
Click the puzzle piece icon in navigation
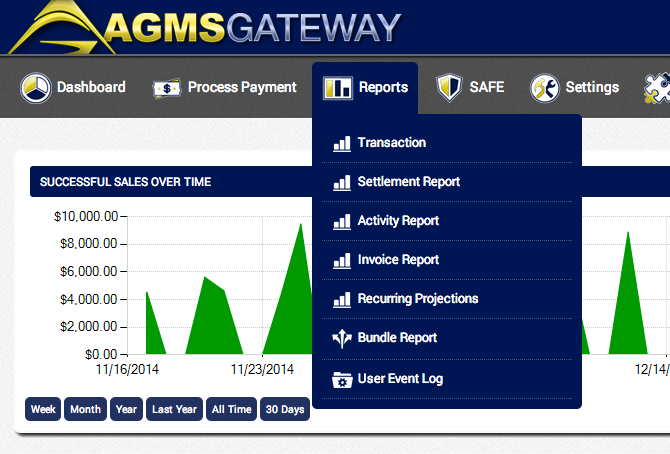[657, 88]
